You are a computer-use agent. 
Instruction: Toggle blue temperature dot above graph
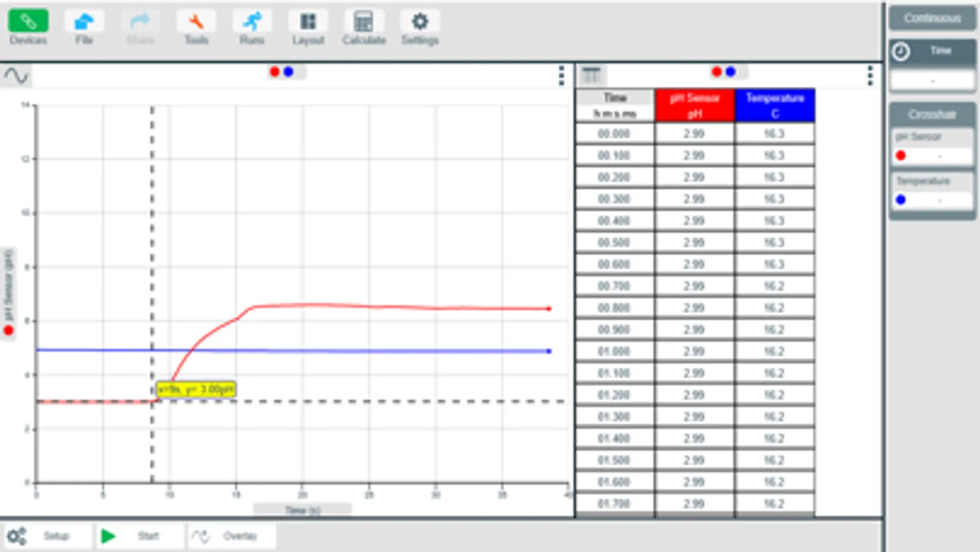289,72
